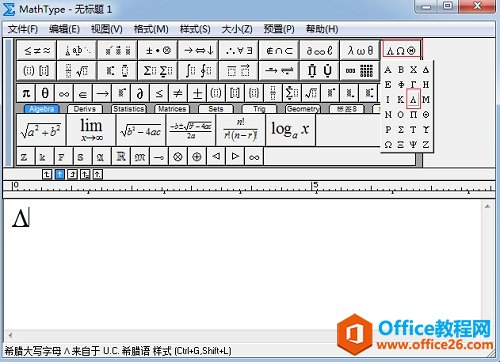The width and height of the screenshot is (500, 362).
Task: Insert the partial derivative symbol ∂
Action: [x=140, y=93]
